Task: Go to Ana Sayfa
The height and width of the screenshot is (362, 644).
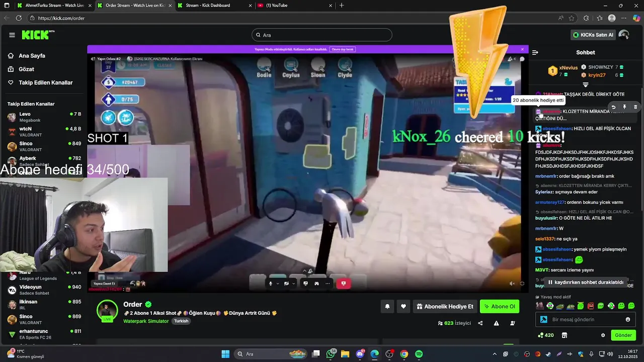Action: (32, 56)
